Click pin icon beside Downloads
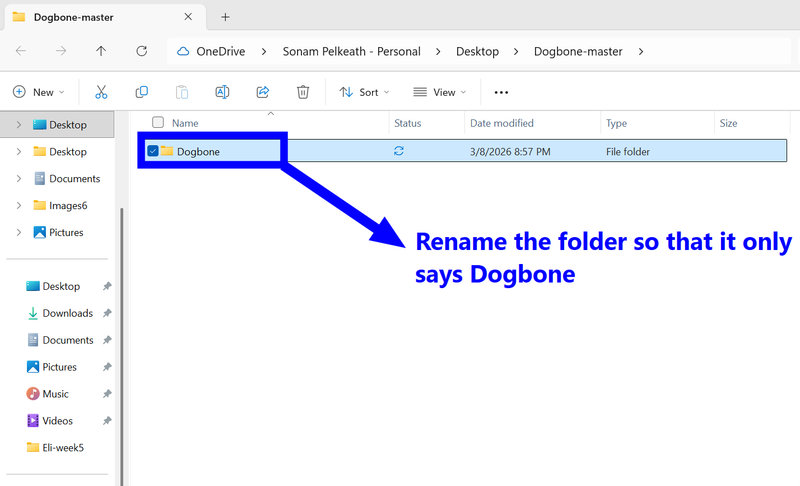 pyautogui.click(x=107, y=313)
